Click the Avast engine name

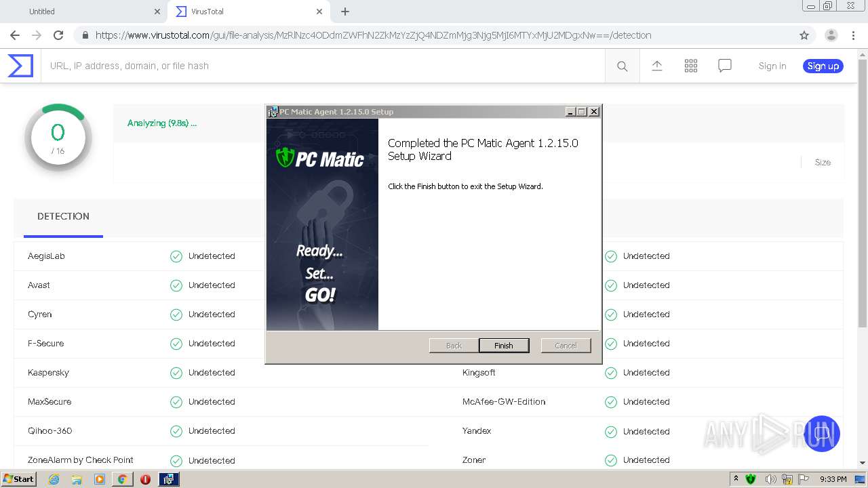[x=39, y=285]
